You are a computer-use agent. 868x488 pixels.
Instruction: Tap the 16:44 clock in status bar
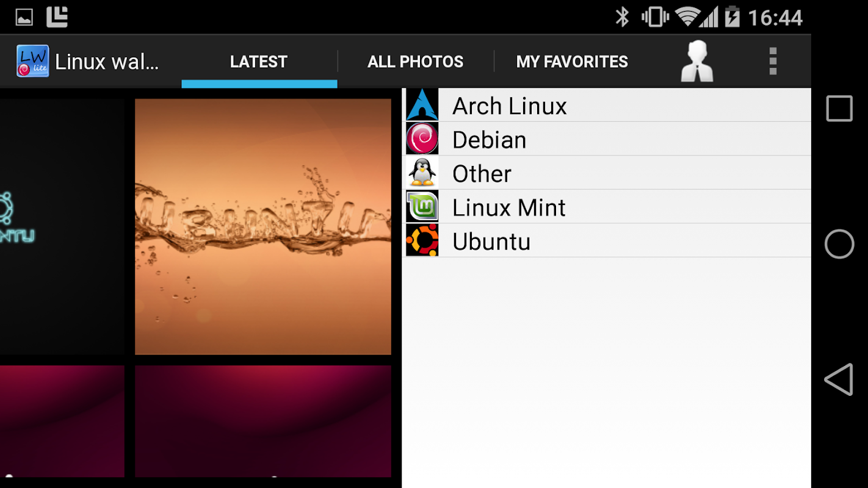[775, 18]
